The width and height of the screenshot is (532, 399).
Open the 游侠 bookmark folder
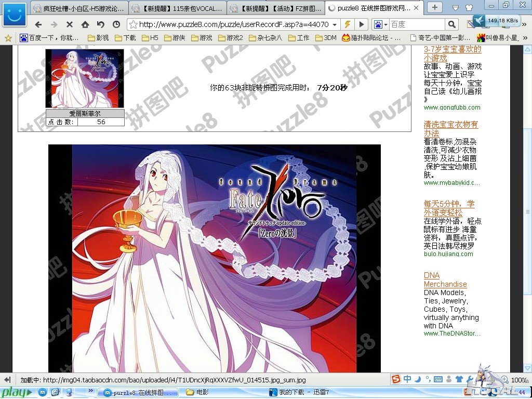tap(175, 38)
